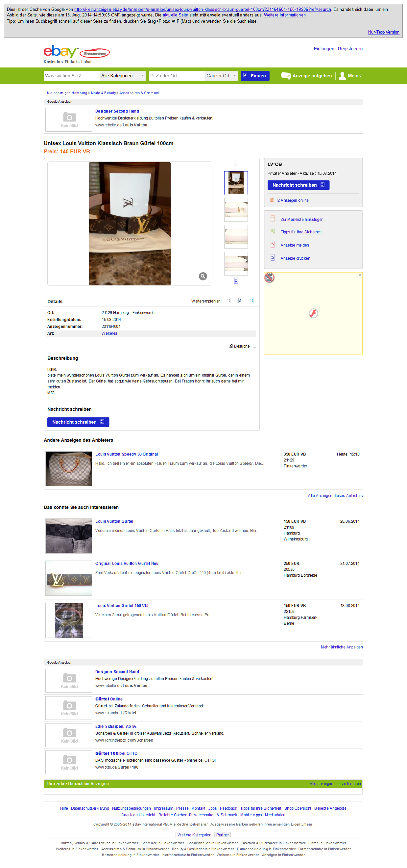Click the Partner tab in footer
407x868 pixels.
pyautogui.click(x=222, y=835)
